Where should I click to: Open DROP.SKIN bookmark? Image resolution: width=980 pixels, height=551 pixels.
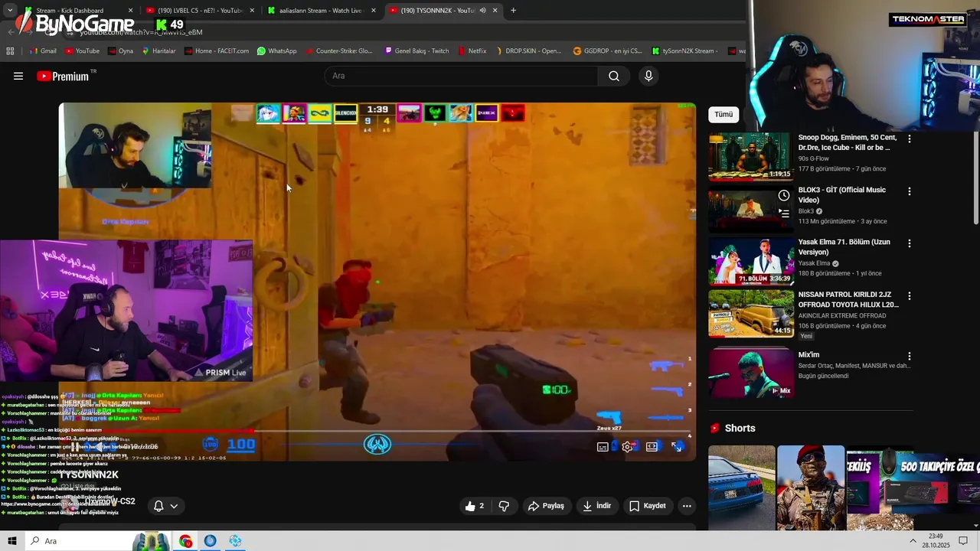click(528, 51)
